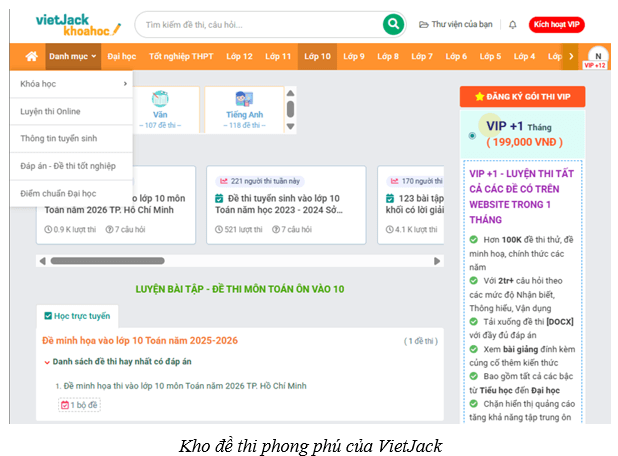Click the green check icon beside Tải xuống đề thi
The image size is (618, 456).
474,322
